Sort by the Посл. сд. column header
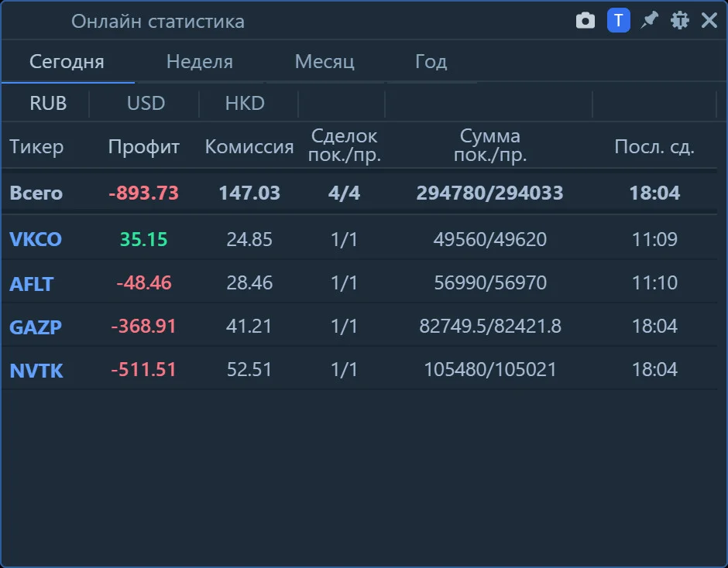This screenshot has width=728, height=568. coord(654,146)
